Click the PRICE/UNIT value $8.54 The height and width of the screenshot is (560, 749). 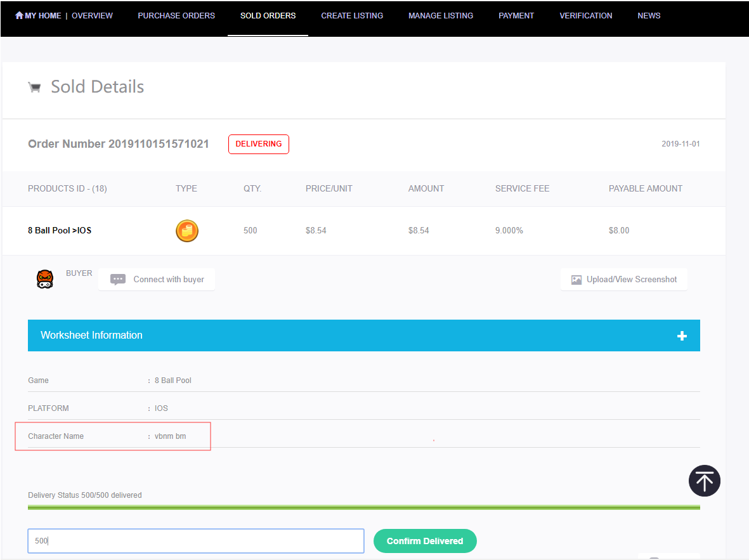(x=316, y=231)
